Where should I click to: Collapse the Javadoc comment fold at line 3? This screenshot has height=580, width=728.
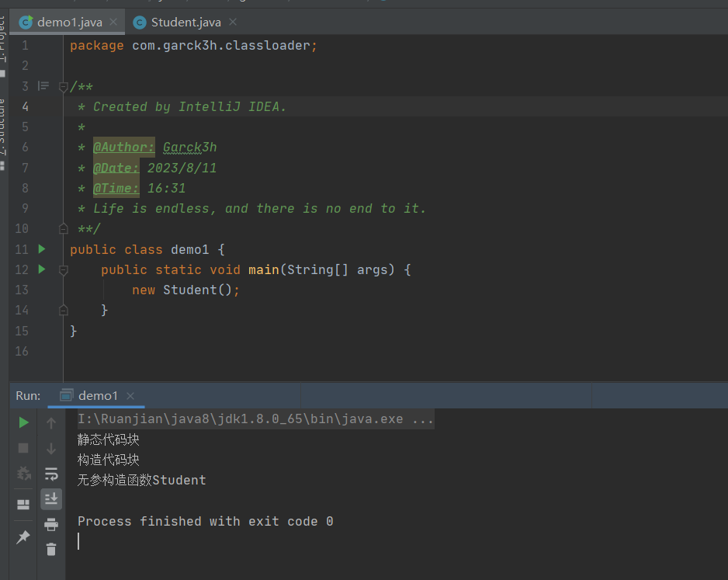(64, 87)
